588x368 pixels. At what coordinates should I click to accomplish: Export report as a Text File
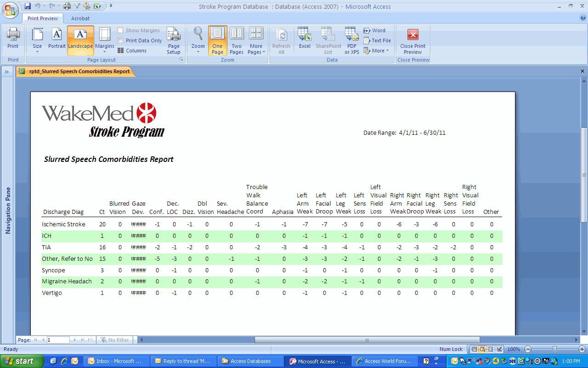(x=377, y=40)
